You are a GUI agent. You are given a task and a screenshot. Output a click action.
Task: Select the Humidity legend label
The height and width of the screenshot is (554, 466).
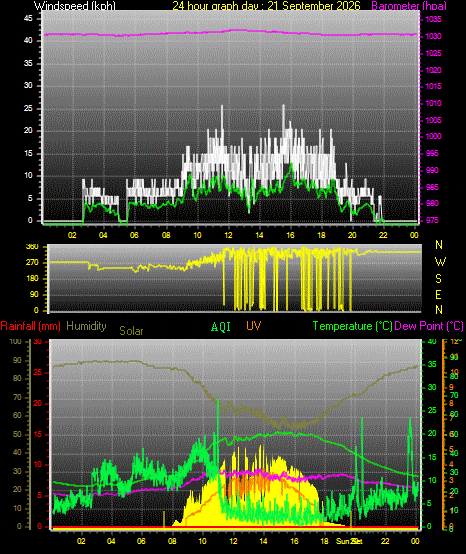[x=86, y=326]
